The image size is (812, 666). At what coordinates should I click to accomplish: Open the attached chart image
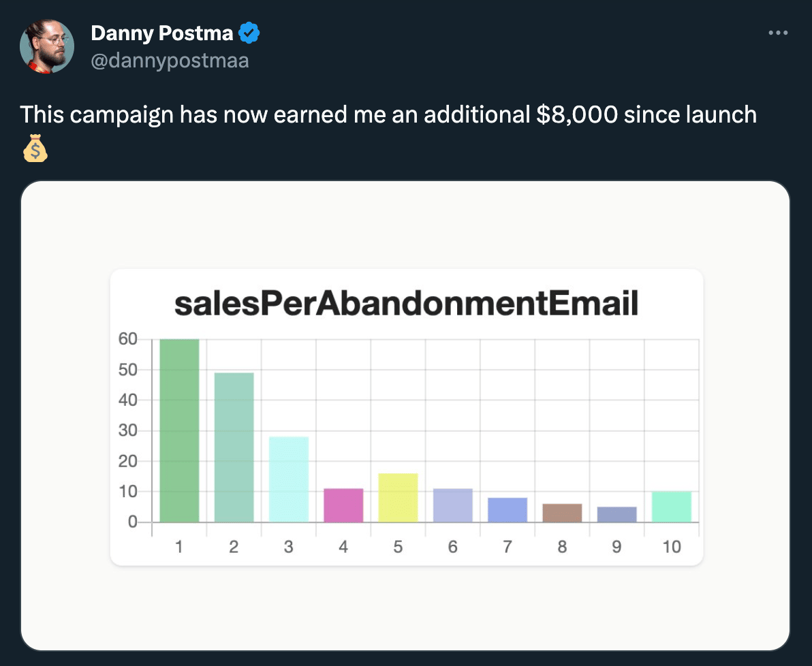405,415
